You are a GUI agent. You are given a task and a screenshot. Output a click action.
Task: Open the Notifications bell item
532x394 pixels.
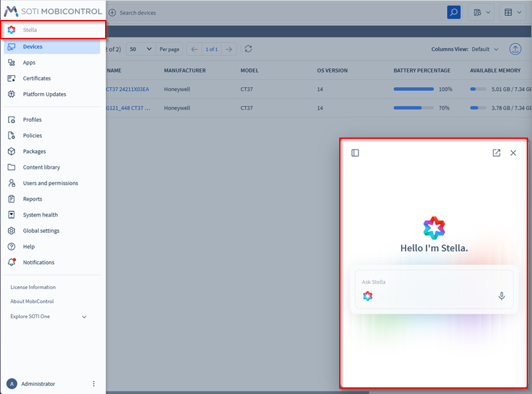[x=39, y=262]
